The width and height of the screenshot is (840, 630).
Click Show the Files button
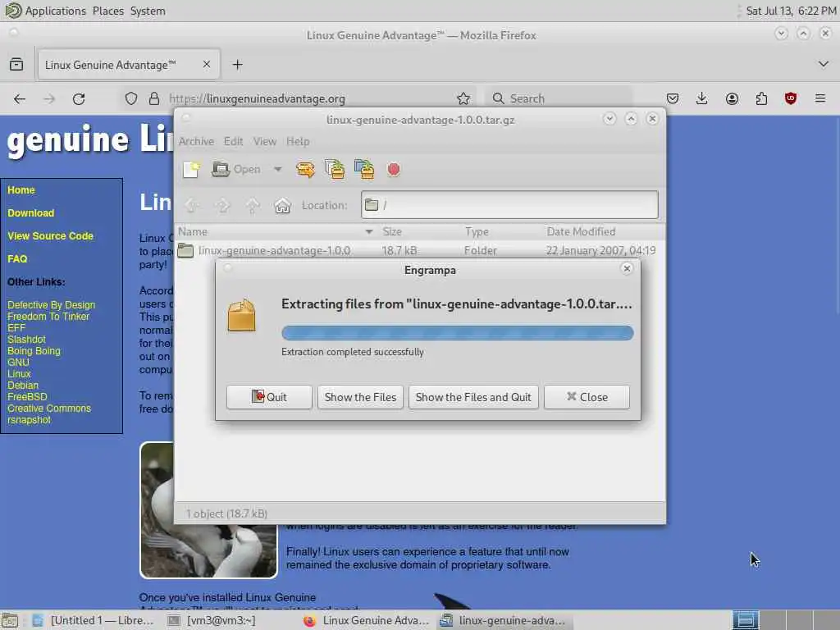[360, 397]
